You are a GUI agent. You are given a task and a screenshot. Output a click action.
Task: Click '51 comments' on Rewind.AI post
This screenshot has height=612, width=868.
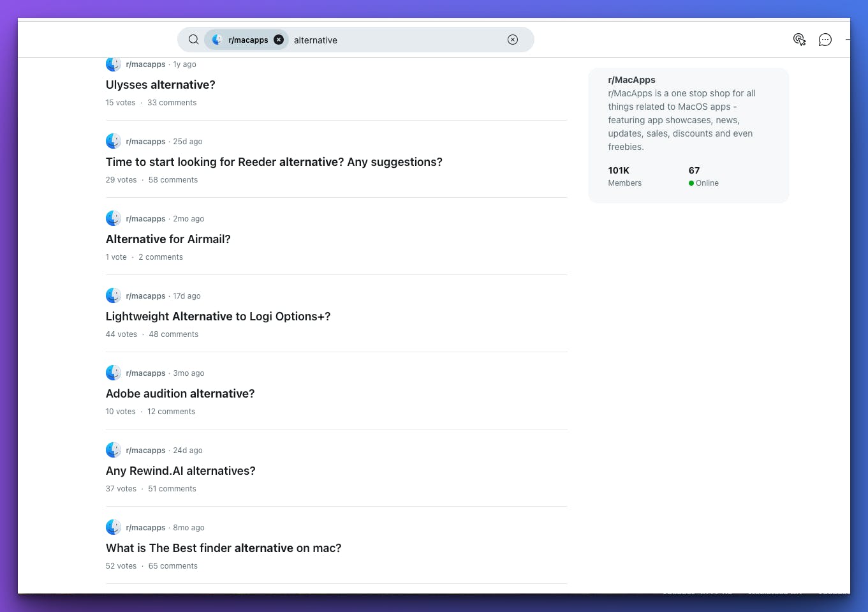tap(172, 489)
